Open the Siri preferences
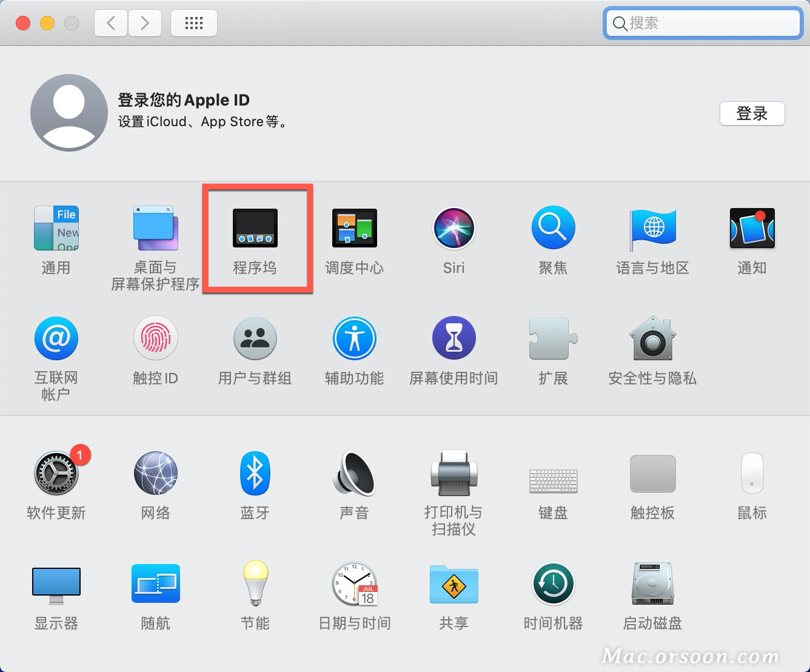This screenshot has height=672, width=810. click(x=454, y=228)
